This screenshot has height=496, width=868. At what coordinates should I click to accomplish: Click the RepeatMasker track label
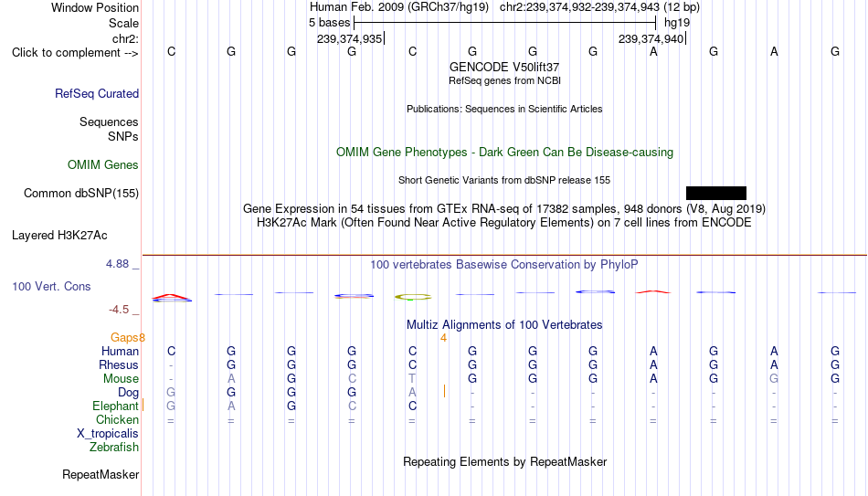coord(101,474)
